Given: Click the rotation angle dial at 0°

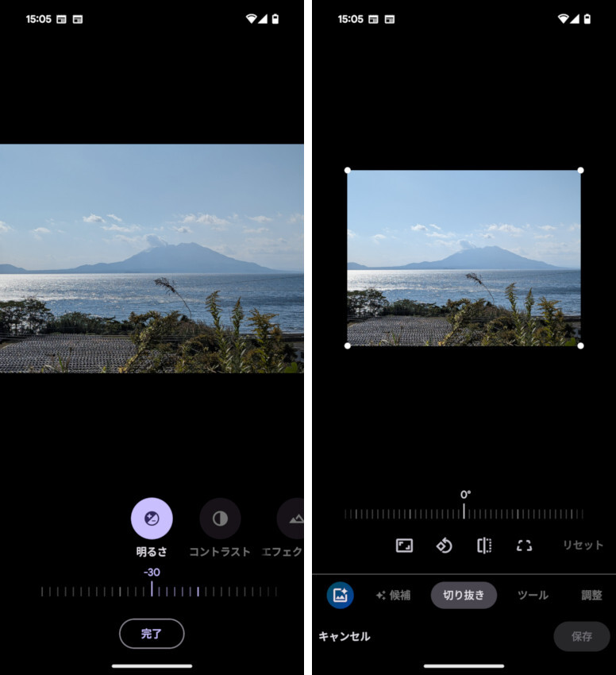Looking at the screenshot, I should pyautogui.click(x=464, y=513).
